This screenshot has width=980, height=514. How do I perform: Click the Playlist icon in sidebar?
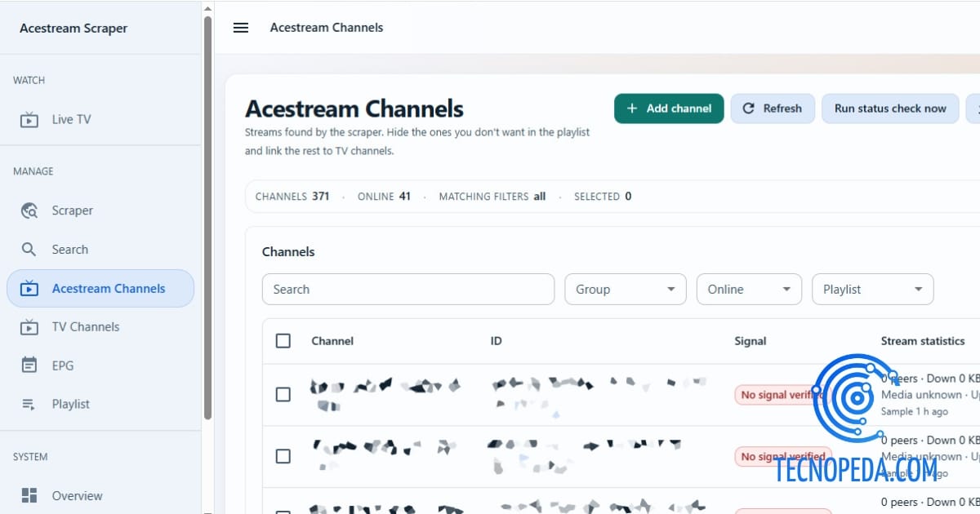(29, 404)
